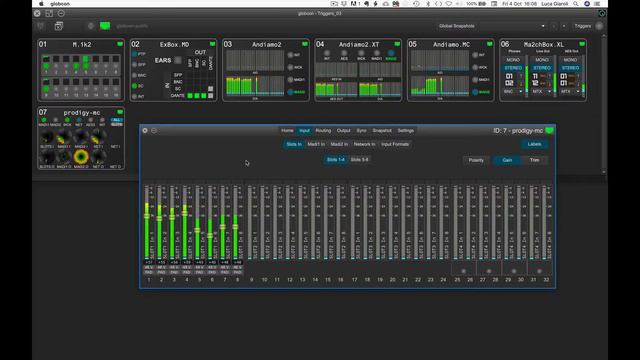Open the Snapshot tab

(382, 131)
